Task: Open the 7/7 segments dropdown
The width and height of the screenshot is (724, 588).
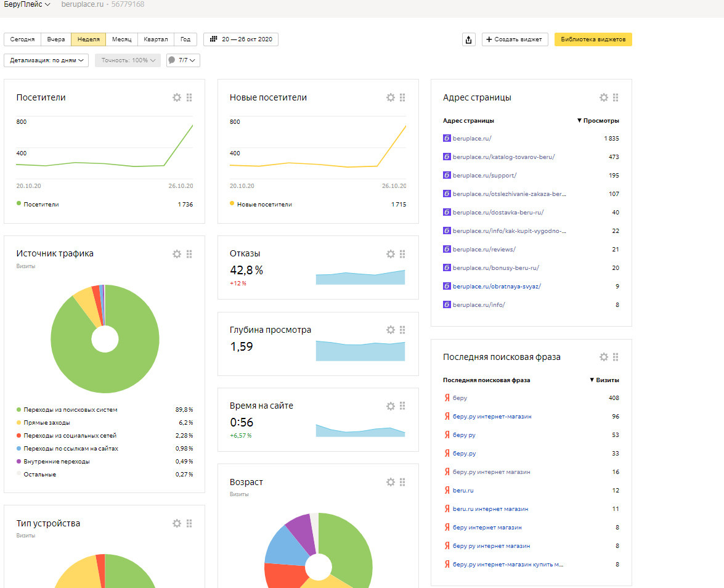Action: pos(183,60)
